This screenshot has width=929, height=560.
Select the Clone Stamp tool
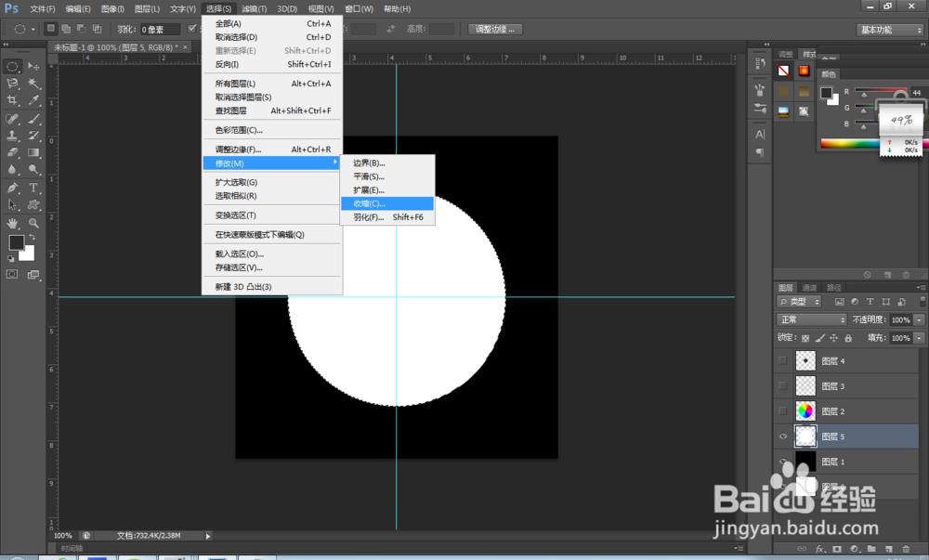tap(12, 136)
